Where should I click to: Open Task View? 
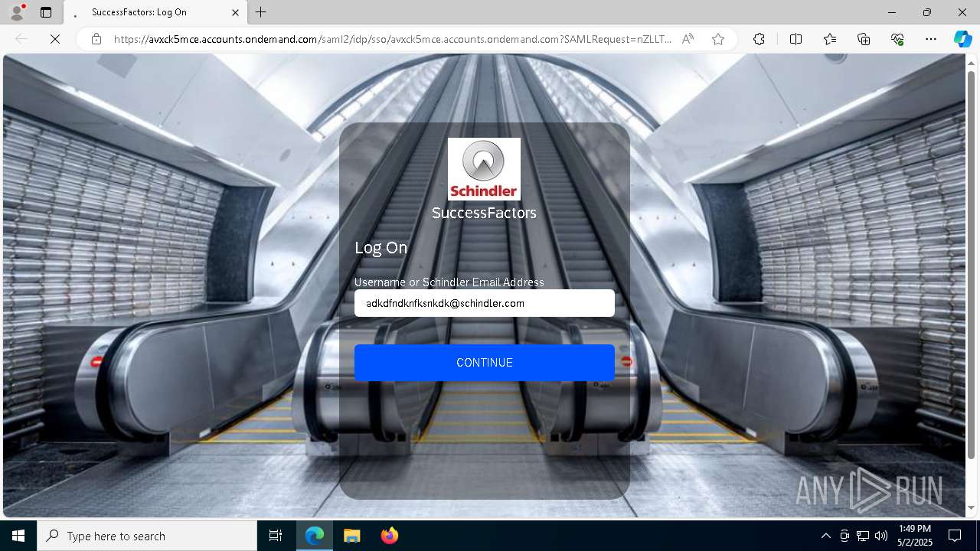click(x=276, y=536)
